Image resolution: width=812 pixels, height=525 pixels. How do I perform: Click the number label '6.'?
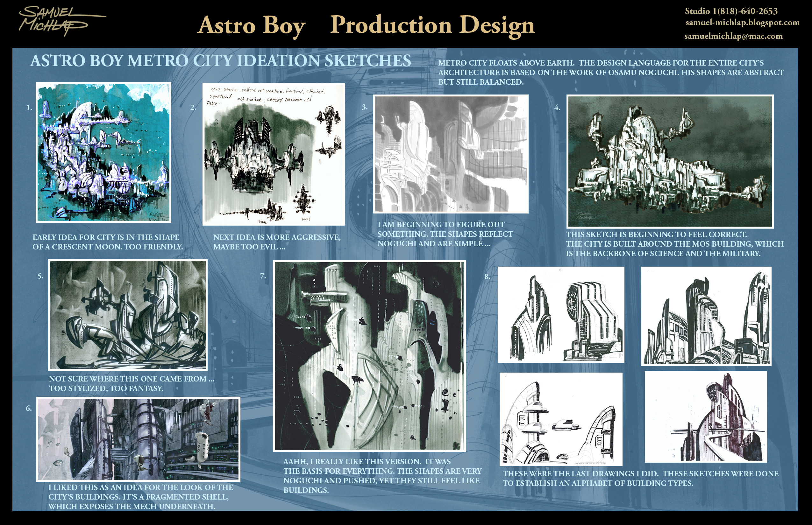29,408
